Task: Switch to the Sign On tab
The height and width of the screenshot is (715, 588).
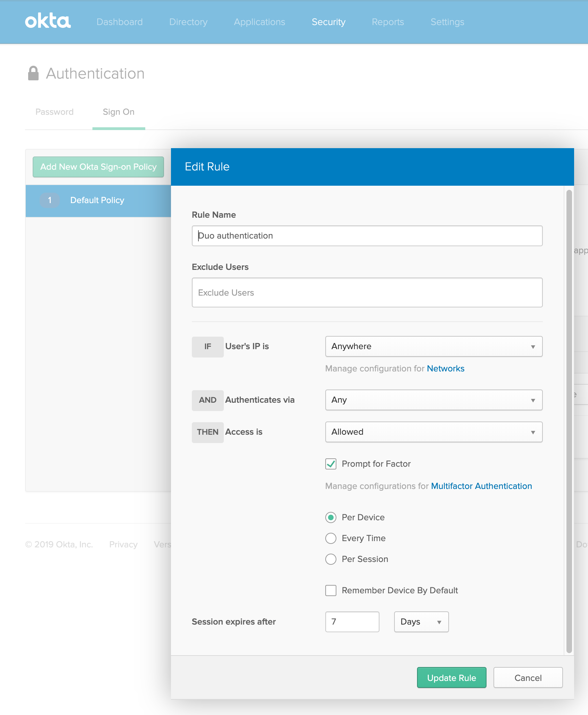Action: [x=119, y=112]
